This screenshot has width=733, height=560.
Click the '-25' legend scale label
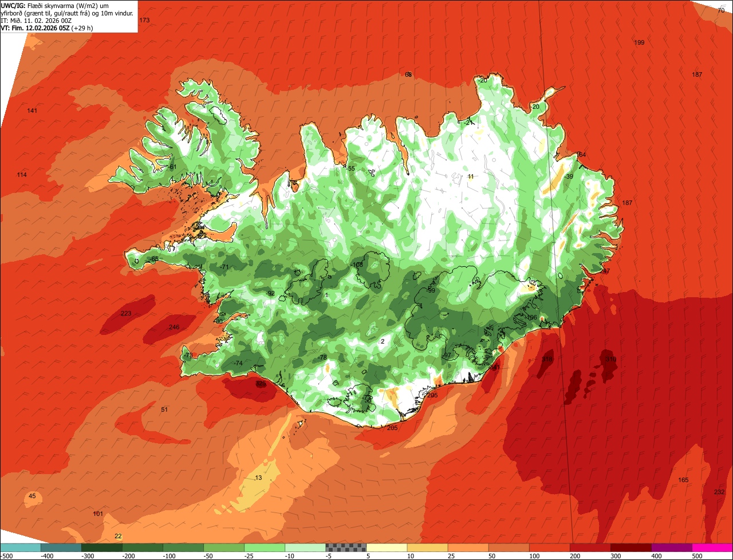249,556
